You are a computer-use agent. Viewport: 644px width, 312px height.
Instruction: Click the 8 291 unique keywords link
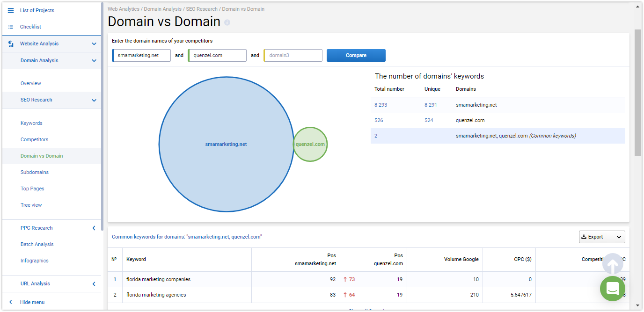(x=431, y=105)
